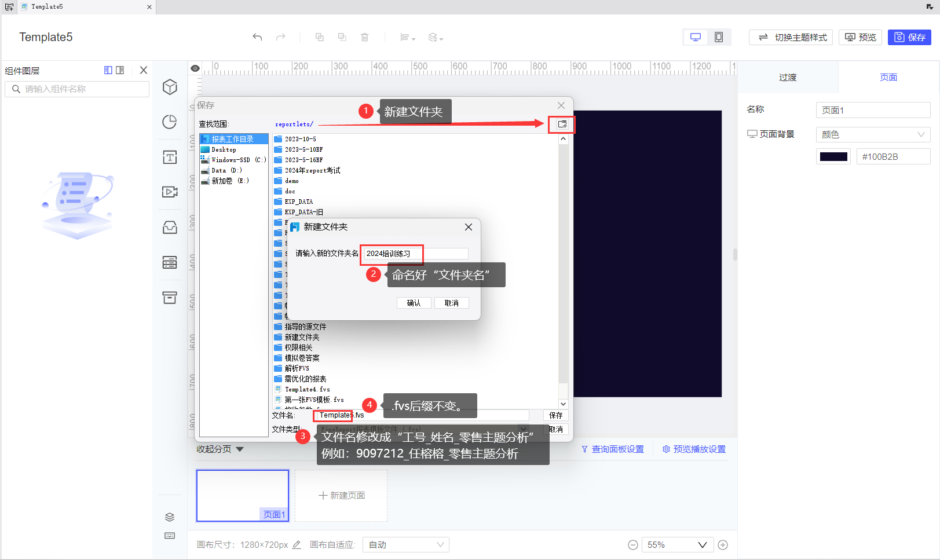This screenshot has height=560, width=940.
Task: Select 页面1 page thumbnail
Action: (243, 495)
